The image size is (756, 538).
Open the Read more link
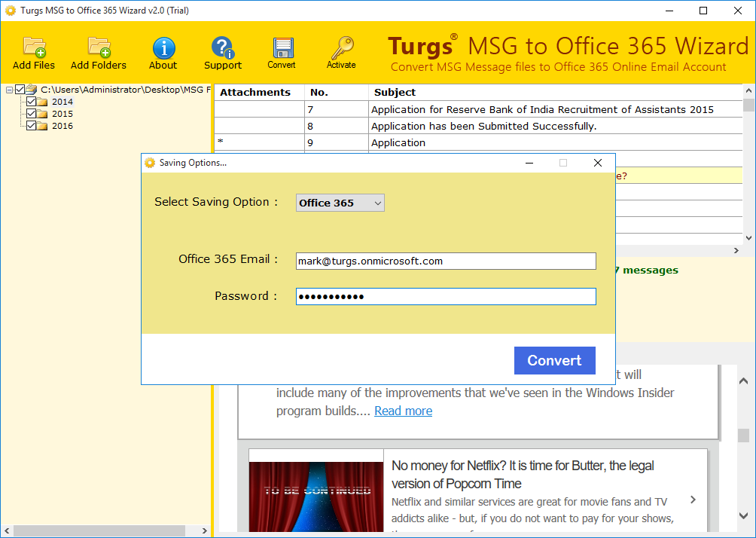(x=403, y=411)
